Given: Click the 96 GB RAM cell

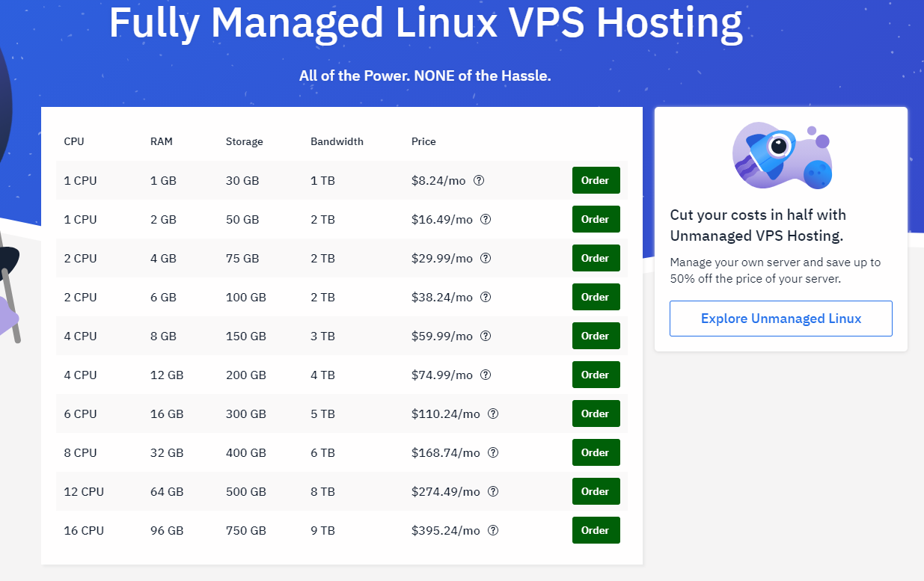Looking at the screenshot, I should (167, 530).
